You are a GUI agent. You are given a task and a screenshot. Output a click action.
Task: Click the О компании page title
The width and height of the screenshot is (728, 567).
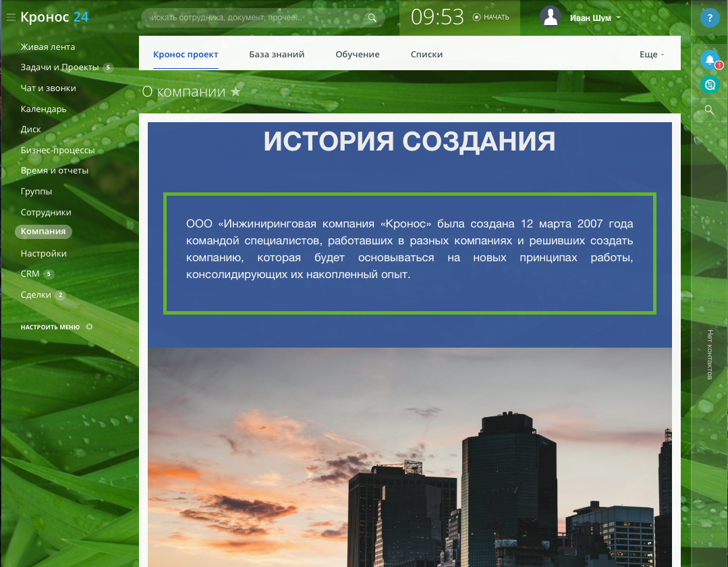coord(184,92)
